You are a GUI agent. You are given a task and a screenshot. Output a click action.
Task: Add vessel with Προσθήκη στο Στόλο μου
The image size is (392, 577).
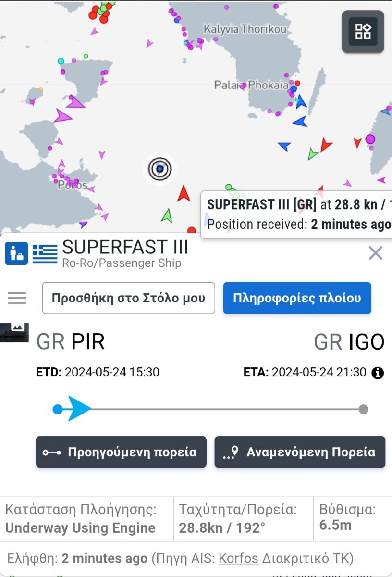[128, 298]
